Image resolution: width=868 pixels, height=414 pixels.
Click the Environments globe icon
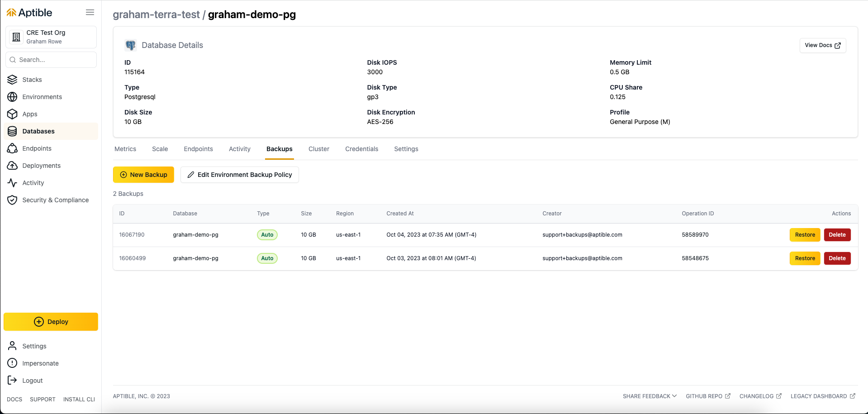pos(12,97)
